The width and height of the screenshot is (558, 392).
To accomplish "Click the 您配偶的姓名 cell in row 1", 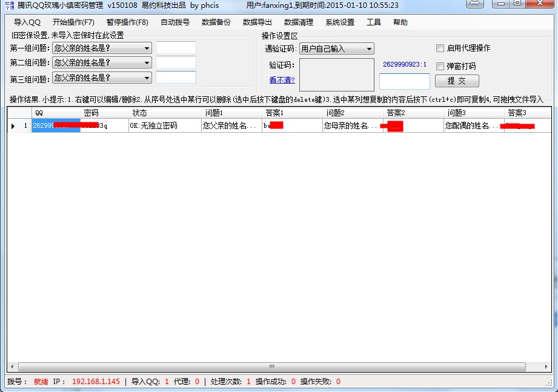I will [474, 125].
